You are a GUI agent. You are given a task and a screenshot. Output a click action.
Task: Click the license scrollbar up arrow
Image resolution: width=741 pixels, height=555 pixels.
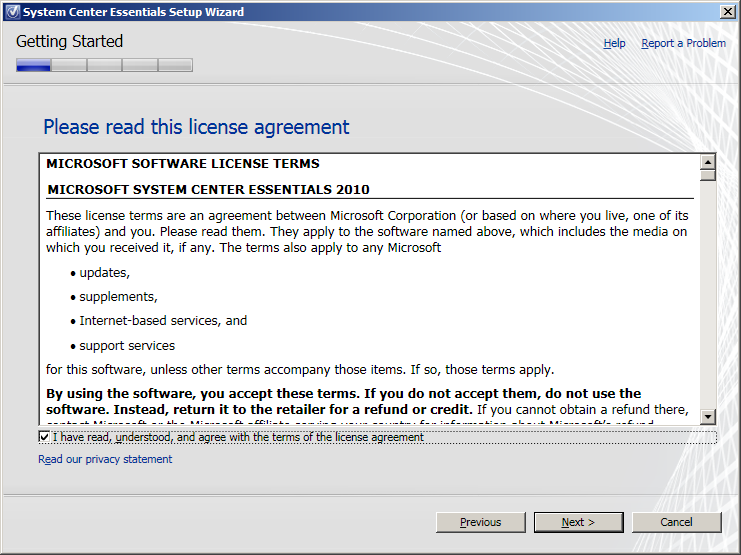(708, 161)
